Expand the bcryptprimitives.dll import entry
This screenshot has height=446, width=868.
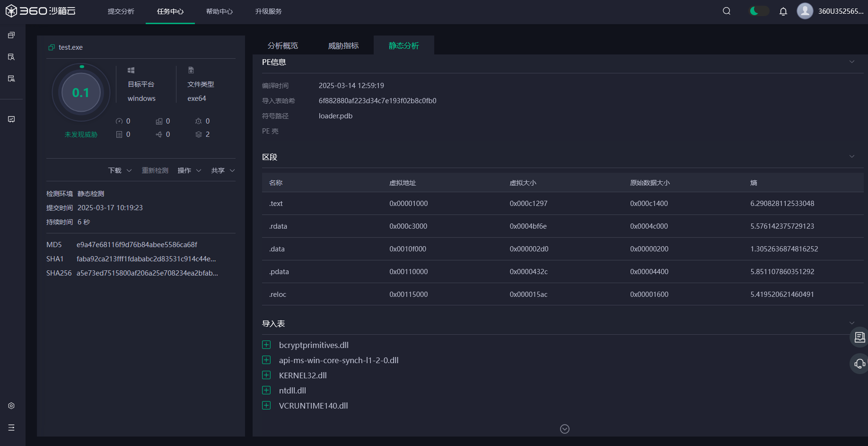[266, 345]
